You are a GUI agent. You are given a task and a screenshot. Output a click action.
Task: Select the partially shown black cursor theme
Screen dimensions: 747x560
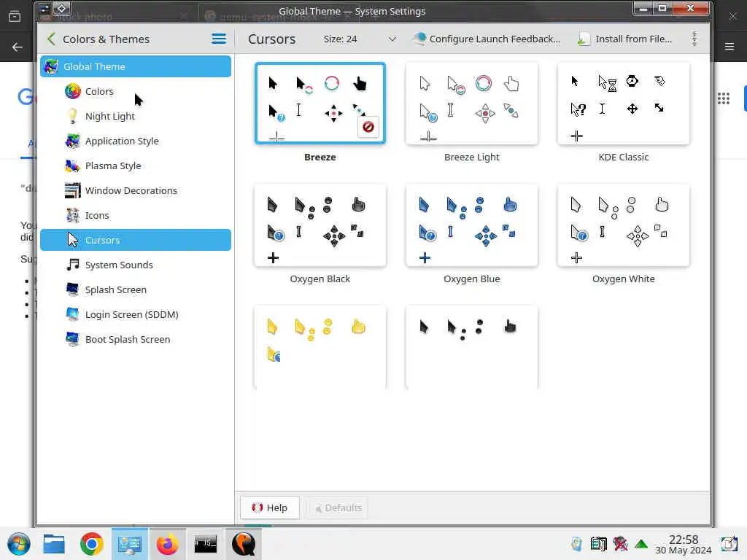[x=472, y=348]
